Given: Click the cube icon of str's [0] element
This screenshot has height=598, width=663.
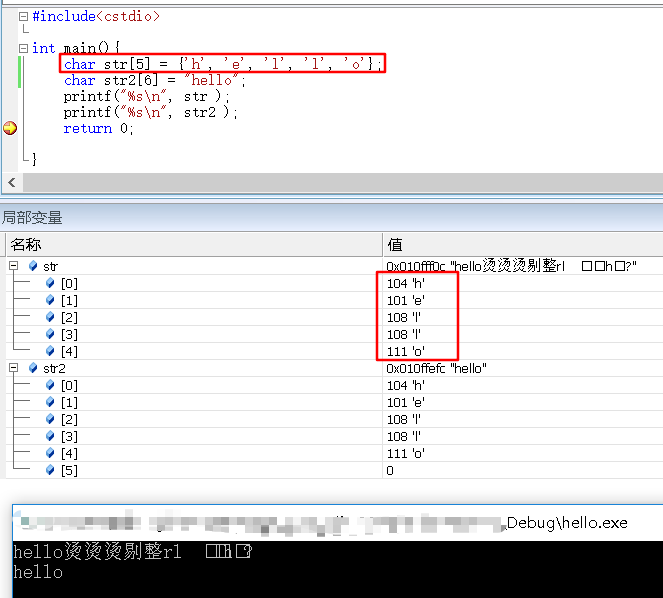Looking at the screenshot, I should (x=50, y=283).
